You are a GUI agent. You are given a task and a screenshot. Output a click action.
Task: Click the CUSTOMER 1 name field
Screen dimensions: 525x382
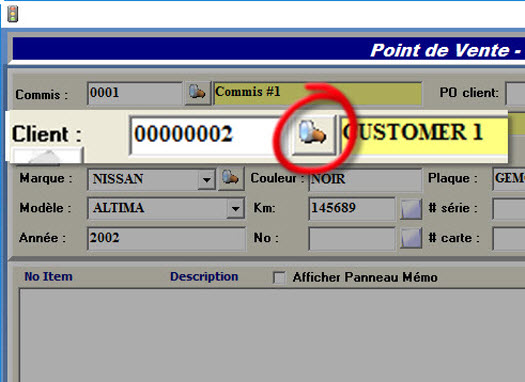(x=424, y=135)
